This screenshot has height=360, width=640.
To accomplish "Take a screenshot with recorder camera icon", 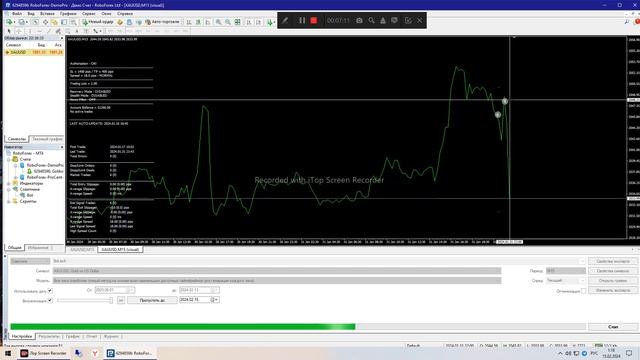I will point(359,20).
